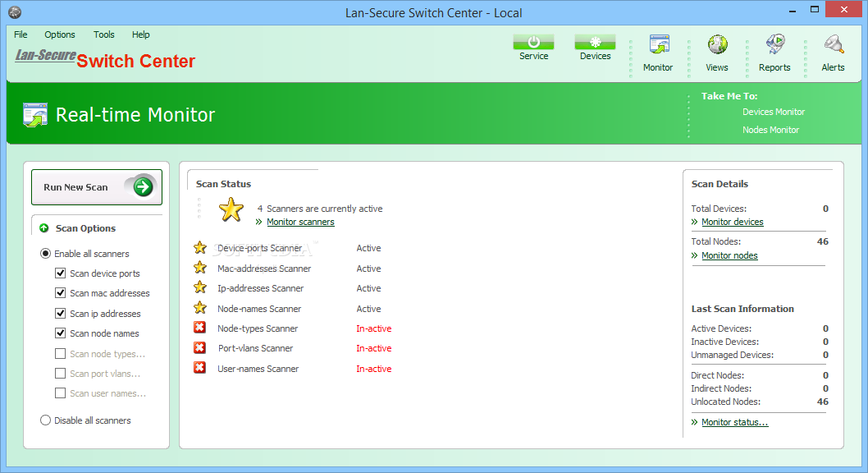The image size is (868, 473).
Task: Click the Real-time Monitor header icon
Action: point(35,115)
